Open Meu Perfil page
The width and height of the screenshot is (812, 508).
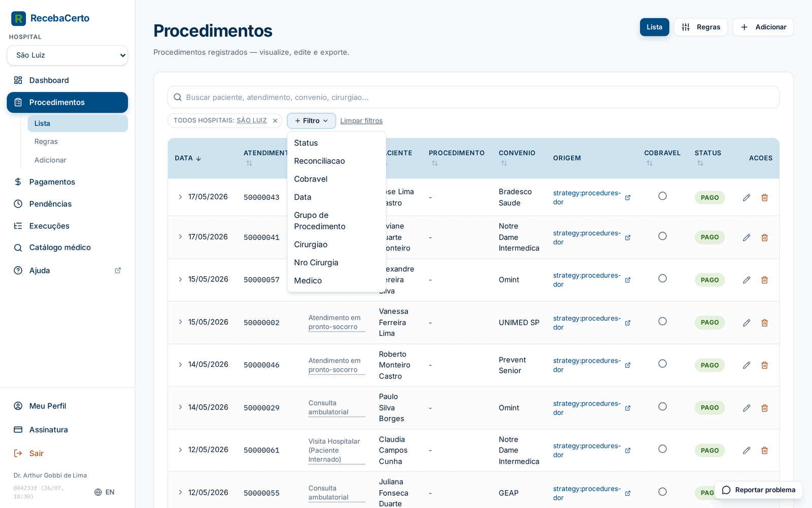pyautogui.click(x=67, y=406)
